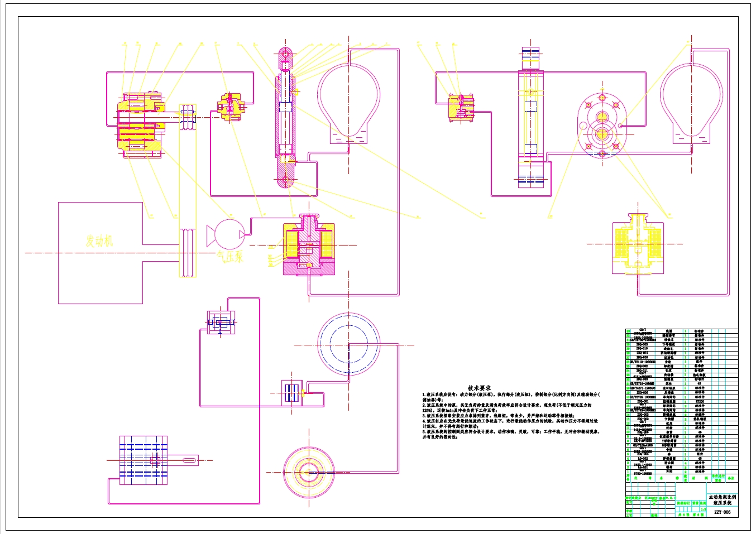Click the HT200 material cell in parts table

pyautogui.click(x=700, y=401)
